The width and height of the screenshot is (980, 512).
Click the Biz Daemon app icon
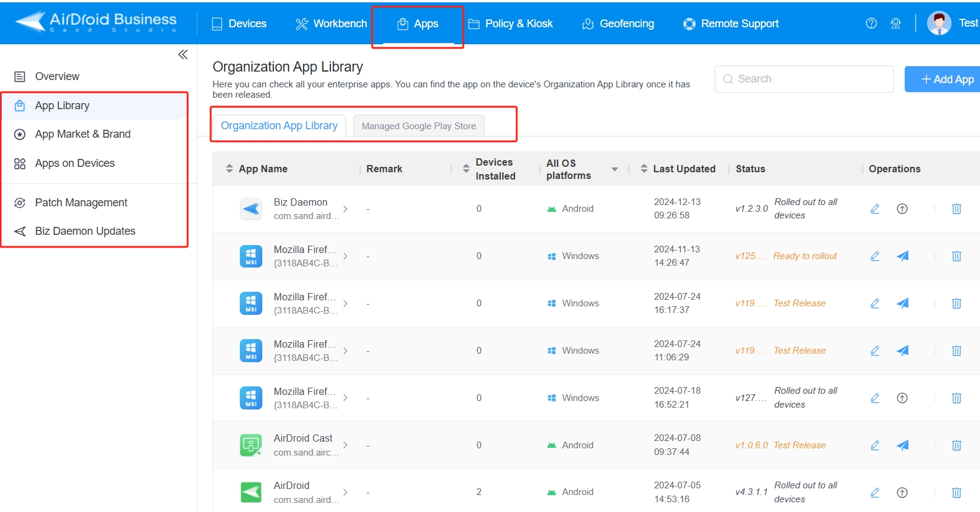pyautogui.click(x=251, y=209)
